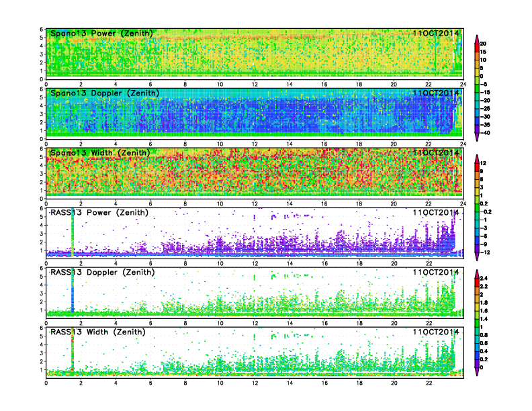The image size is (532, 411).
Task: Click the colorbar label 1.8
Action: point(484,303)
